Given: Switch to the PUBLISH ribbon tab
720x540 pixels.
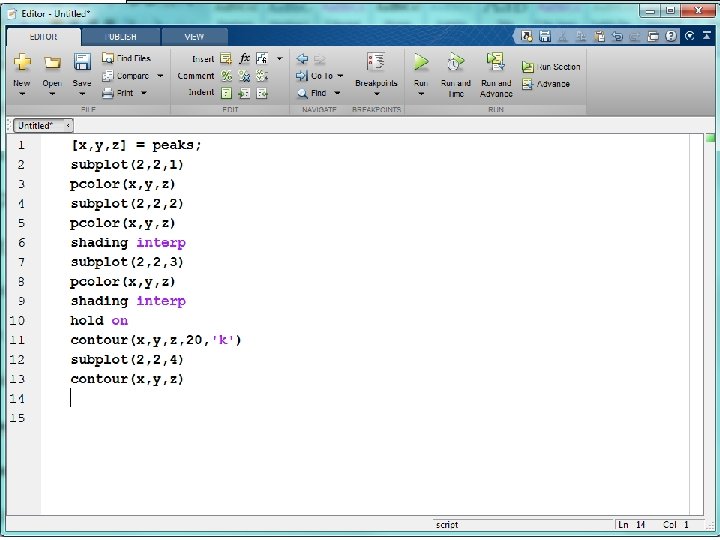Looking at the screenshot, I should 121,37.
